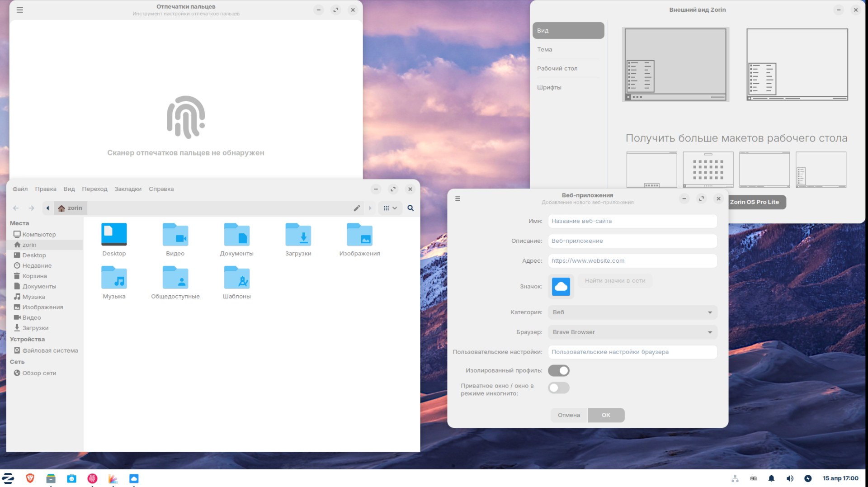Viewport: 868px width, 487px height.
Task: Open the Музыка folder
Action: (114, 278)
